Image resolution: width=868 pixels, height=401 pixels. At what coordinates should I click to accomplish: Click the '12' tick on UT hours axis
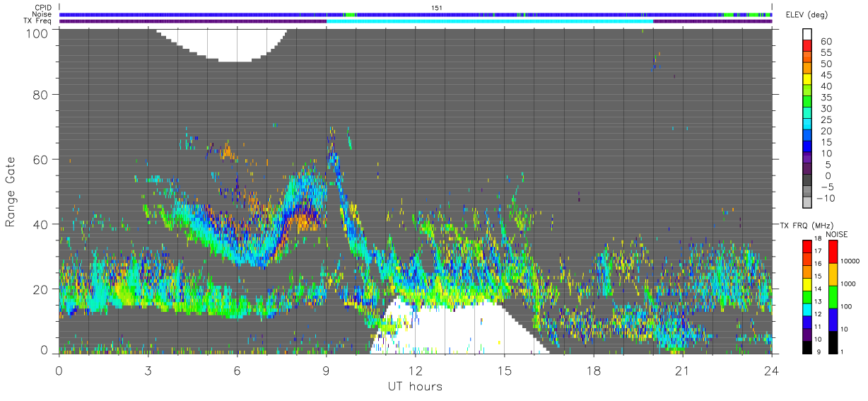coord(415,371)
